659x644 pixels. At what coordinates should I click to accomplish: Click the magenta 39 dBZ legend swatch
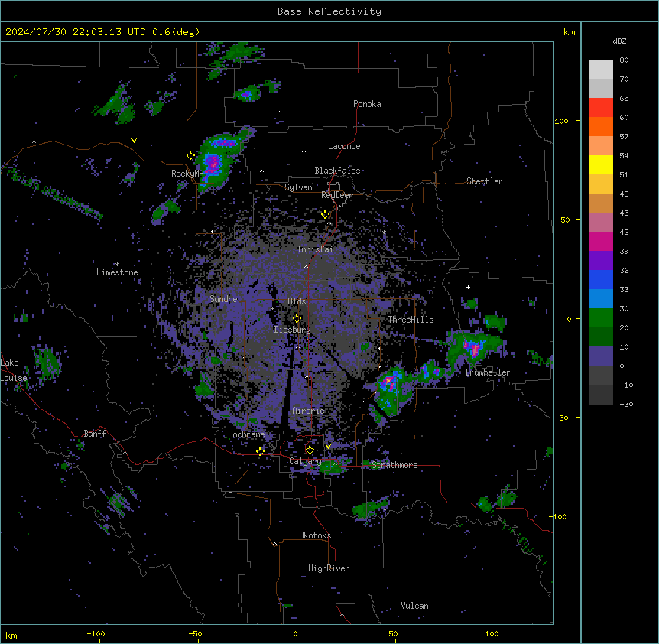coord(601,241)
